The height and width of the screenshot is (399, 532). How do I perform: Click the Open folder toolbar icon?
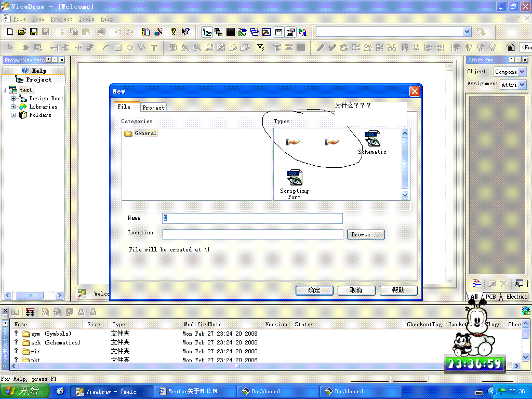click(x=22, y=32)
